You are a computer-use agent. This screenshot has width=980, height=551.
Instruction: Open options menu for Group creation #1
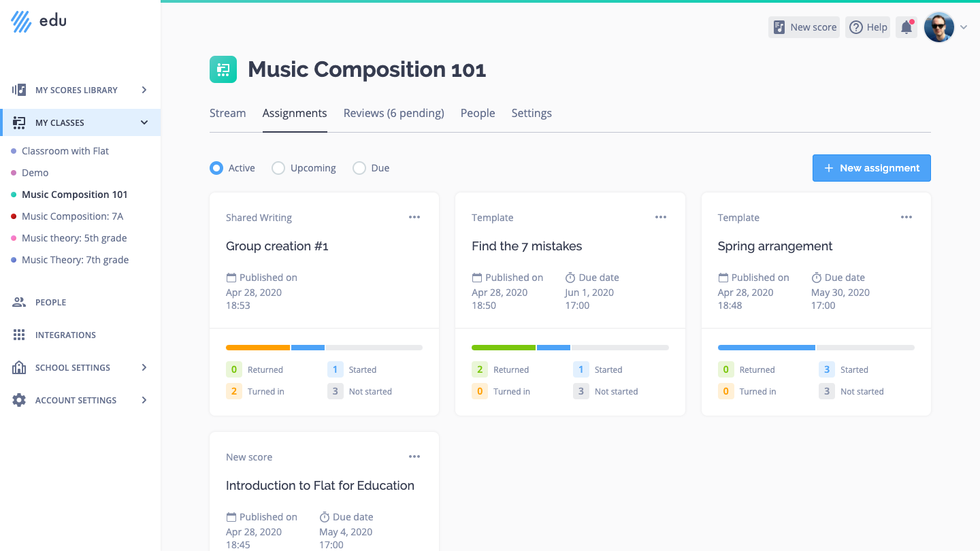[x=414, y=217]
